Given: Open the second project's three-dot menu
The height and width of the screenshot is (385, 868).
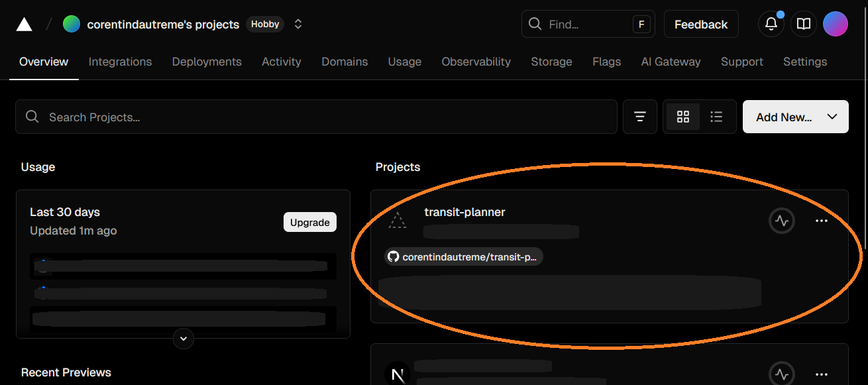Looking at the screenshot, I should click(x=822, y=374).
